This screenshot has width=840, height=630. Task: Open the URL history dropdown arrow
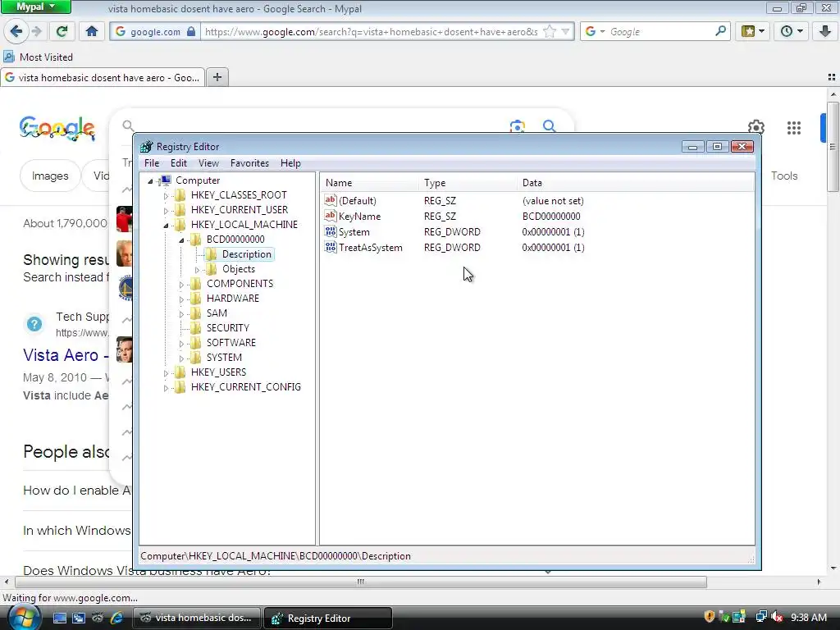pos(565,32)
